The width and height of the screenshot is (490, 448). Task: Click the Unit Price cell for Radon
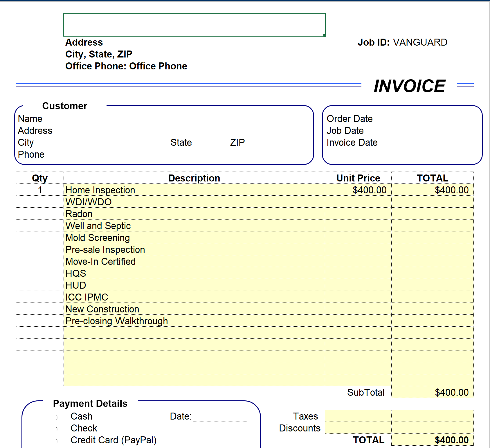coord(358,214)
